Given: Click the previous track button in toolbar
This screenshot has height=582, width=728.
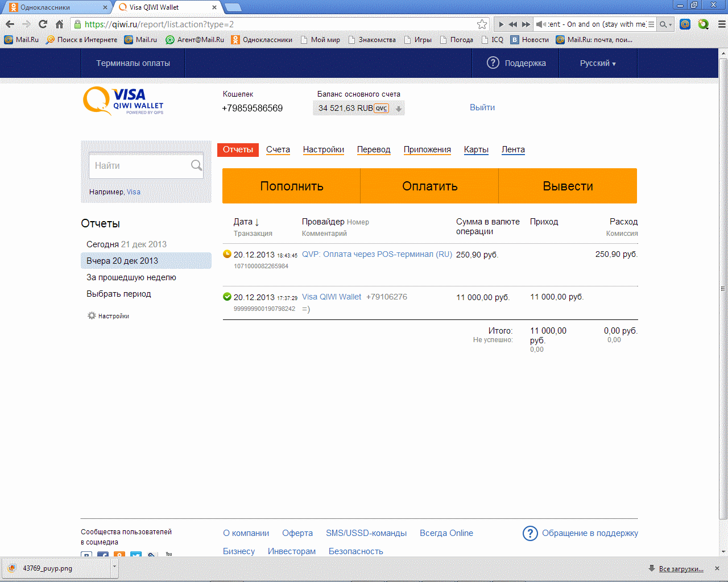Looking at the screenshot, I should point(513,24).
